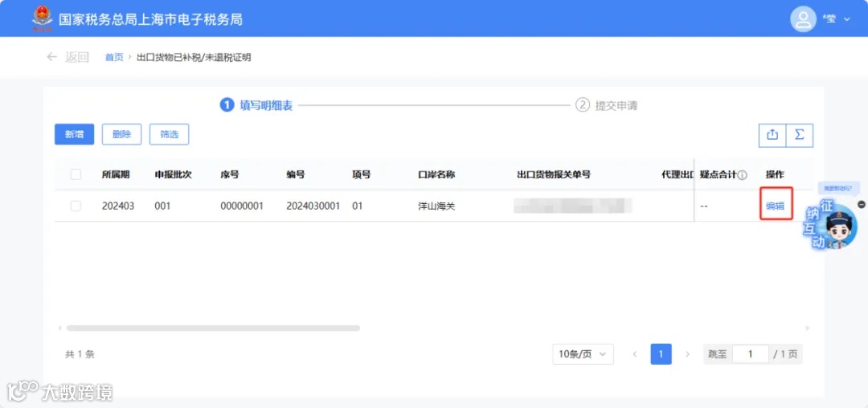This screenshot has width=868, height=408.
Task: Expand the user account dropdown arrow
Action: click(x=846, y=19)
